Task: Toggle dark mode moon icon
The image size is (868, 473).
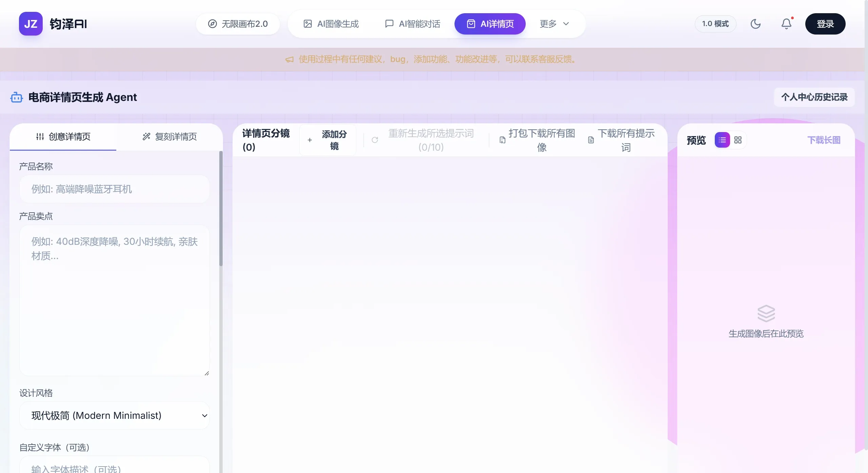Action: point(755,24)
